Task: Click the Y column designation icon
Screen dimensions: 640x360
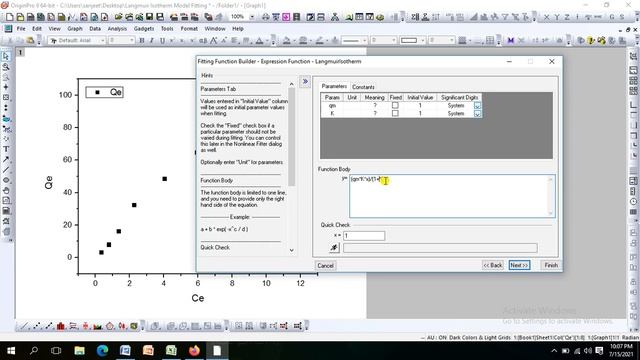Action: point(557,17)
